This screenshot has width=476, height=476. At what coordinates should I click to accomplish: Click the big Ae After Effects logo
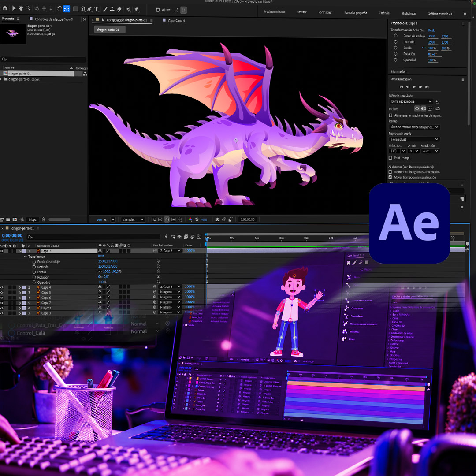click(x=409, y=223)
